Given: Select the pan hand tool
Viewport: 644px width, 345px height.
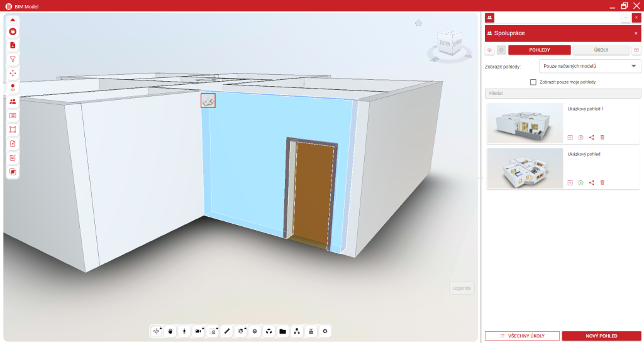Looking at the screenshot, I should [170, 331].
